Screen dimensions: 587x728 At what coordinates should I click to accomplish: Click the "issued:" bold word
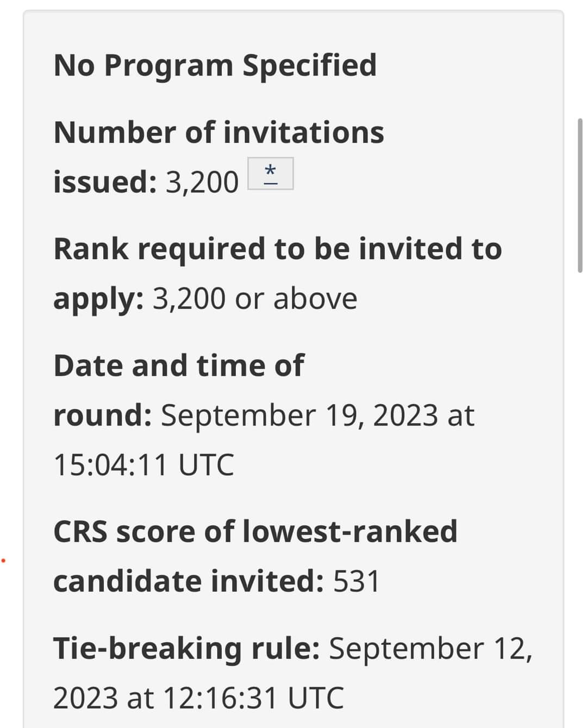105,181
